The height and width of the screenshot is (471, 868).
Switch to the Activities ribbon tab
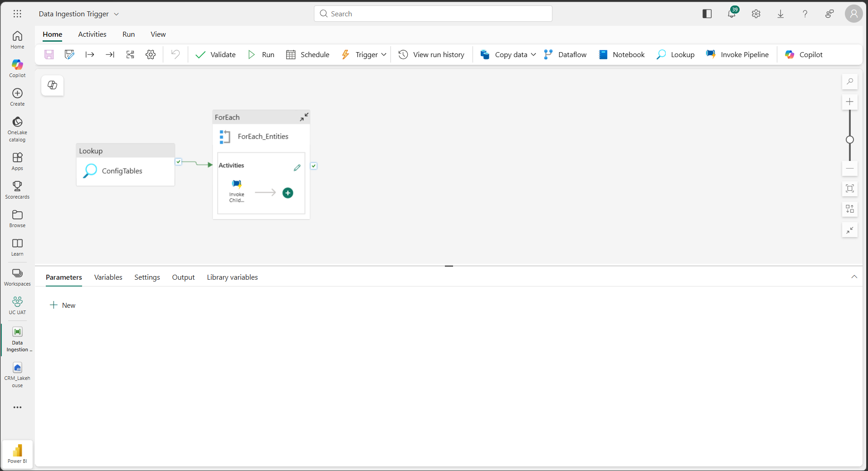point(92,34)
